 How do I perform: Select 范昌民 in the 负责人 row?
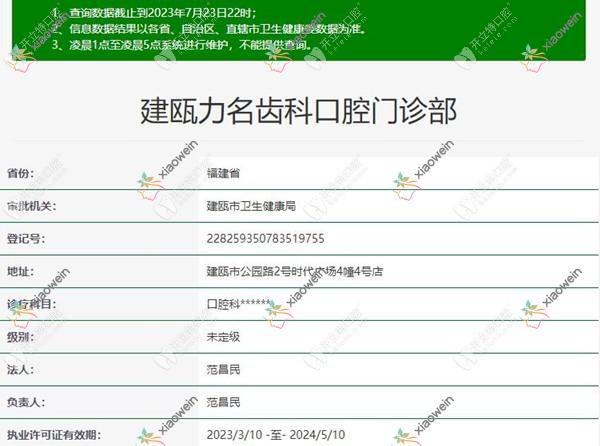(x=223, y=402)
